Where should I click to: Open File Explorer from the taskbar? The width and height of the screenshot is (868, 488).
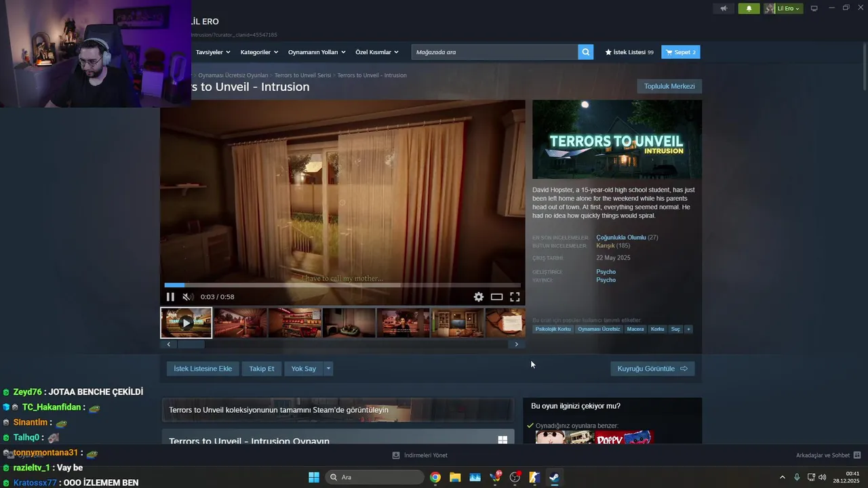click(455, 477)
